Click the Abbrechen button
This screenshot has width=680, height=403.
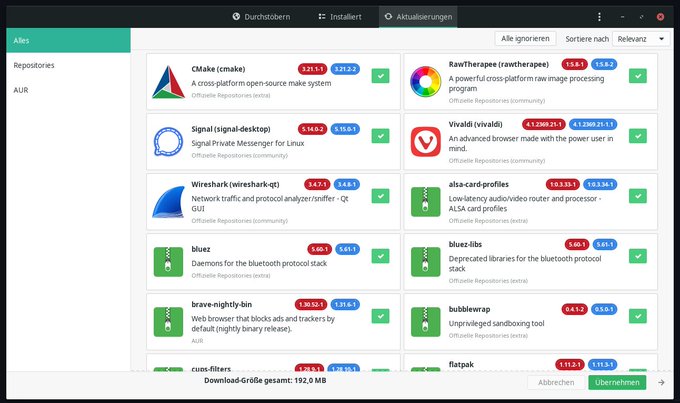556,382
